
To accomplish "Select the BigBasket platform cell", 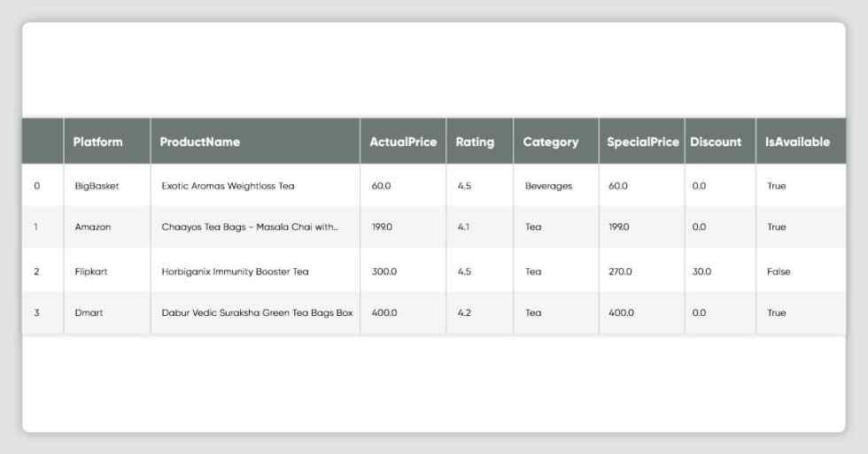I will (x=97, y=186).
